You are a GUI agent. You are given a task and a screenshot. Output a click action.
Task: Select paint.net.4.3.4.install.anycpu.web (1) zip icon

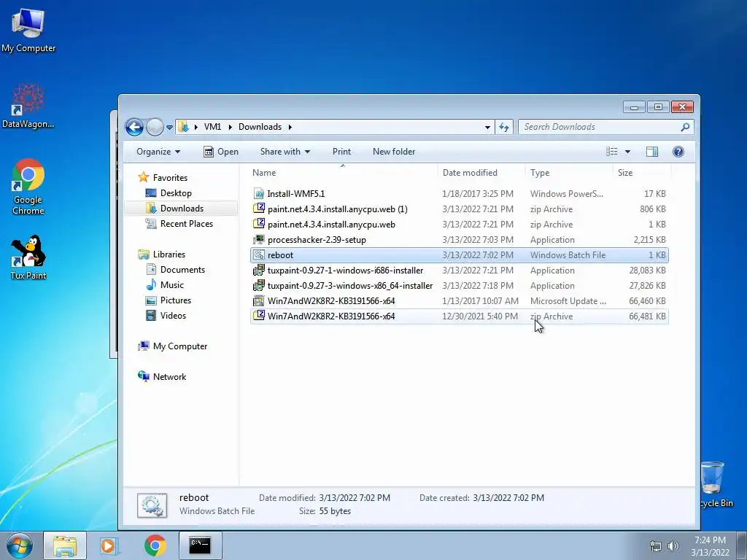pyautogui.click(x=259, y=209)
